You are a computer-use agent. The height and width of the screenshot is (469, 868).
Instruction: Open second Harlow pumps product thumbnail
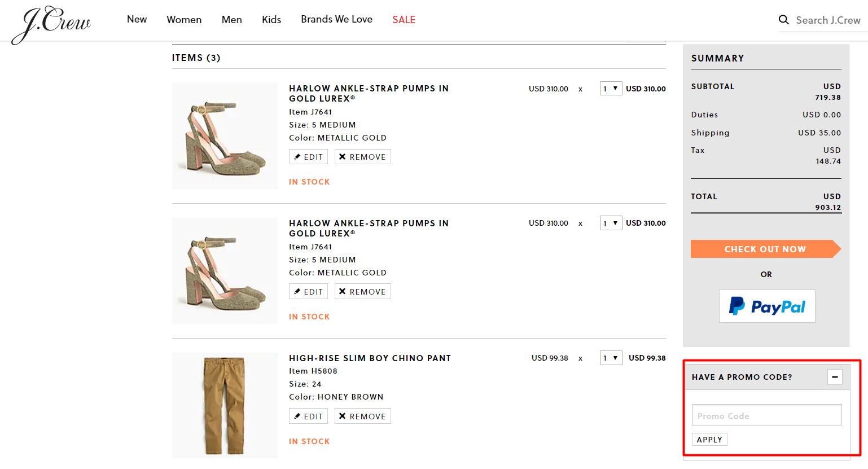coord(225,271)
